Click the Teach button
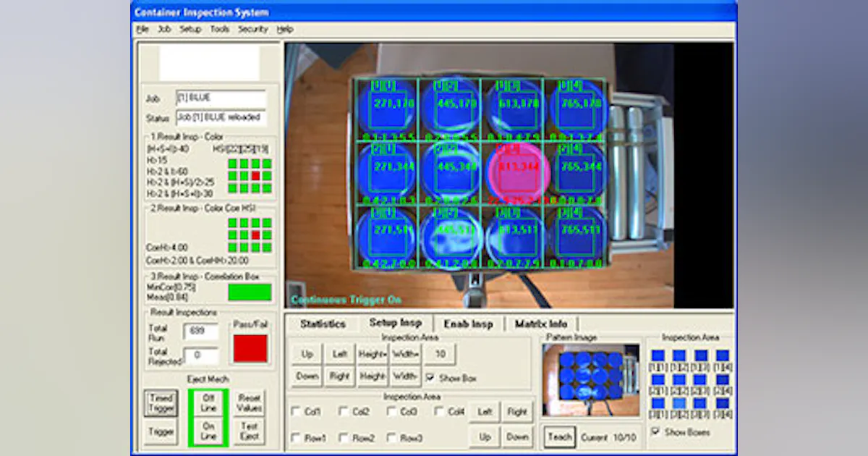This screenshot has height=456, width=868. [x=559, y=437]
